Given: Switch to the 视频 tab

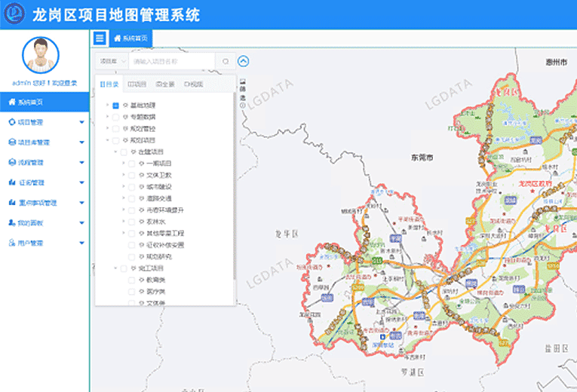Looking at the screenshot, I should 193,84.
